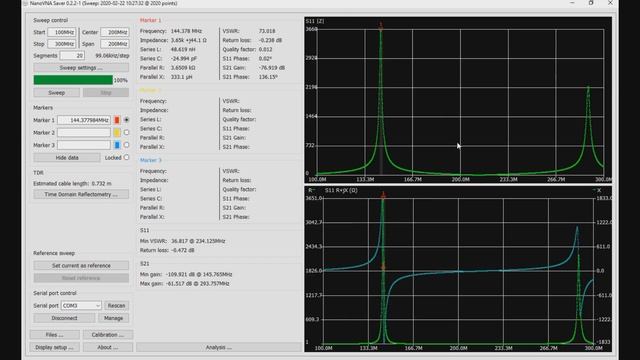Click the yellow Marker 2 color swatch

[117, 133]
